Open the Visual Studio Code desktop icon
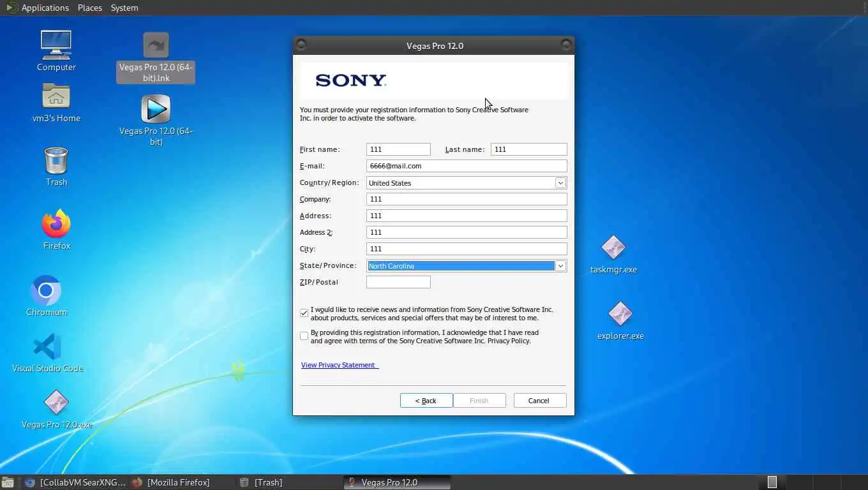The image size is (868, 490). [x=47, y=347]
